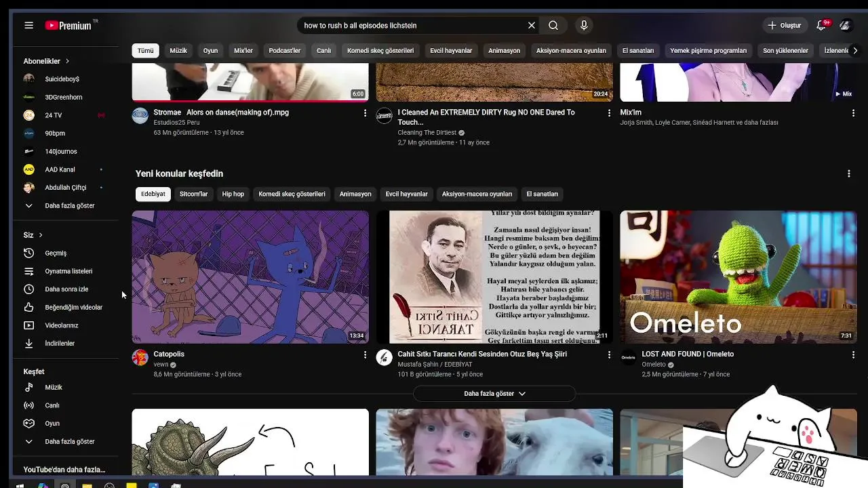868x488 pixels.
Task: Open the Oluştur create button
Action: tap(785, 25)
